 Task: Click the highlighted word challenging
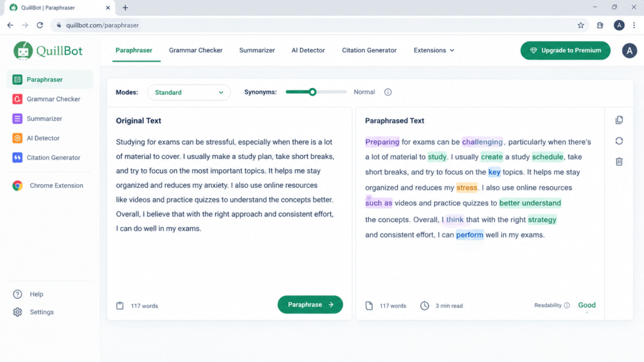(x=482, y=142)
